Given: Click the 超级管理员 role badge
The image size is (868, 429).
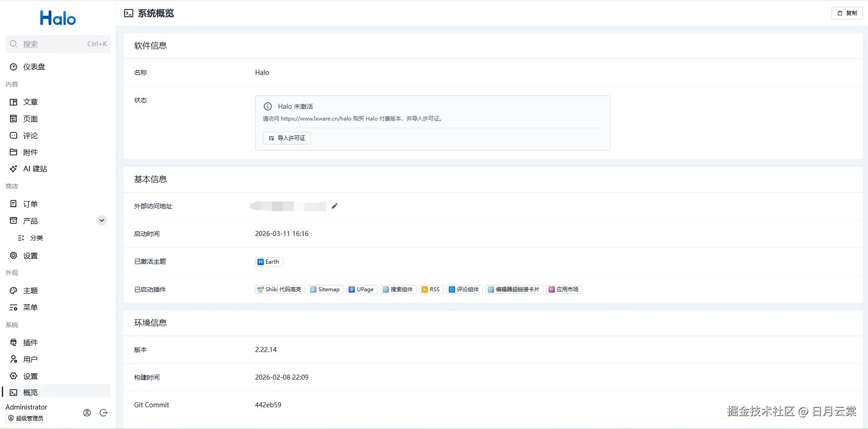Looking at the screenshot, I should pos(26,418).
